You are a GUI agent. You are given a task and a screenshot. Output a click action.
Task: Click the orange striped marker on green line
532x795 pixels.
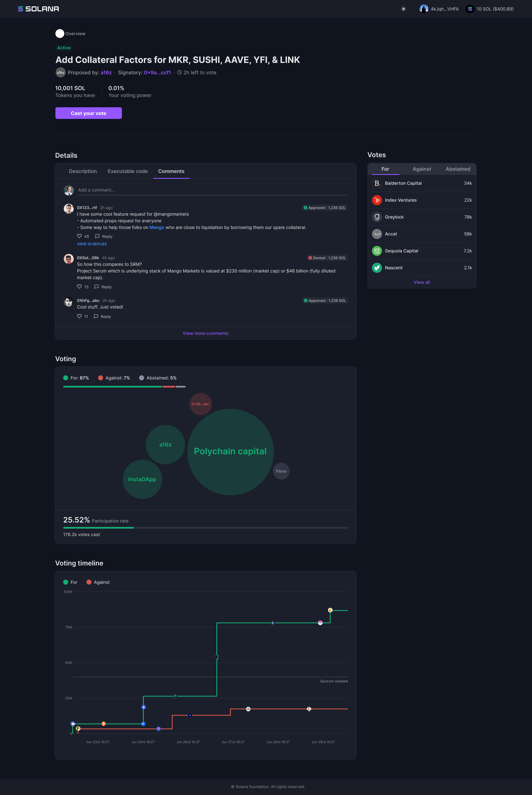(x=103, y=724)
